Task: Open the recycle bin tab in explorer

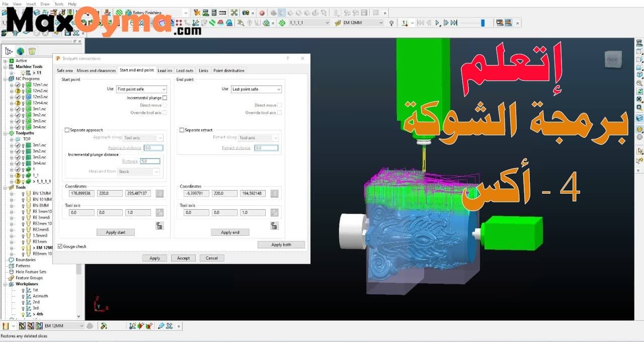Action: (32, 51)
